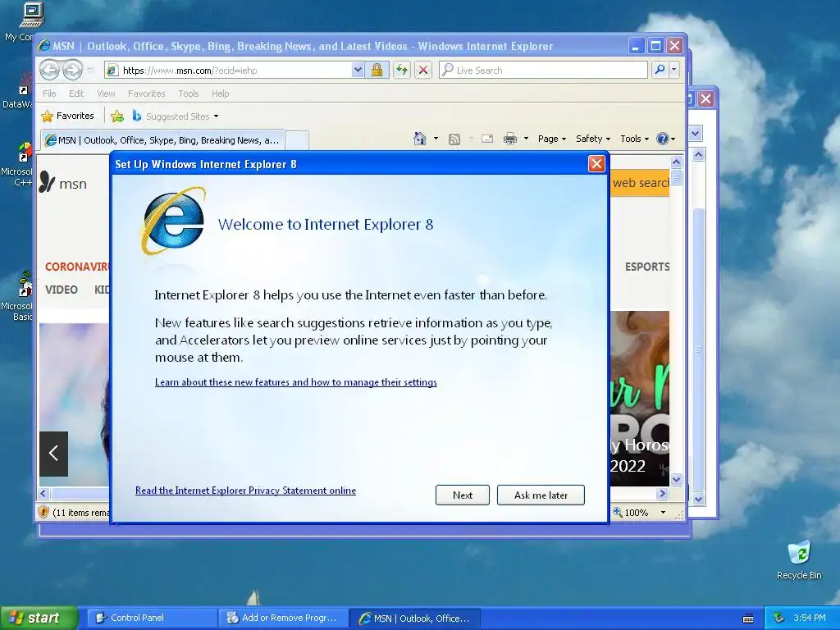Click the Print icon in the command bar

(x=510, y=139)
